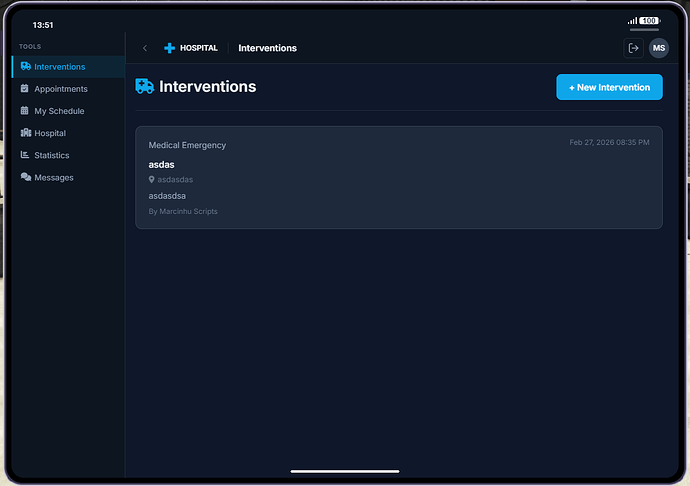The width and height of the screenshot is (690, 486).
Task: Click the ambulance icon beside Interventions in sidebar
Action: click(25, 67)
